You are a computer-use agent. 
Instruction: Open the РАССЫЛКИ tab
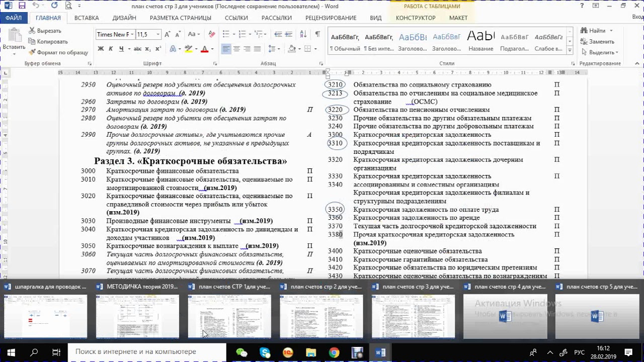pyautogui.click(x=277, y=18)
